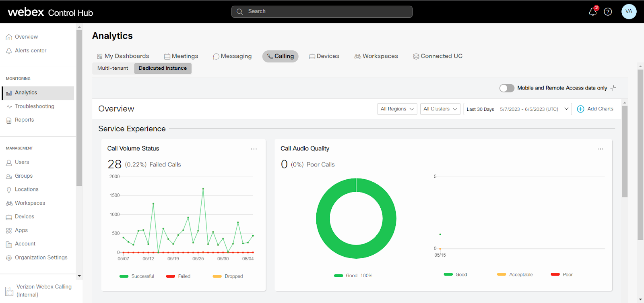Click the search magnifier icon
644x303 pixels.
pos(239,12)
